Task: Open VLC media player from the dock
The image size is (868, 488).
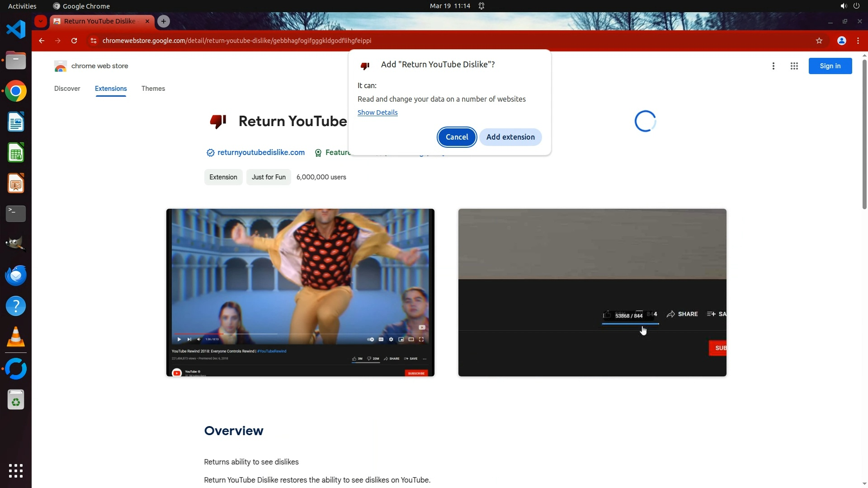Action: pos(16,337)
